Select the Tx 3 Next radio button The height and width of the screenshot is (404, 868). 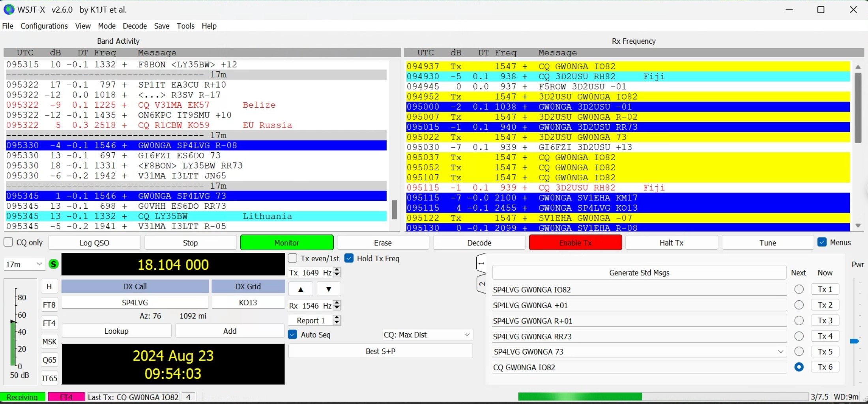tap(799, 320)
